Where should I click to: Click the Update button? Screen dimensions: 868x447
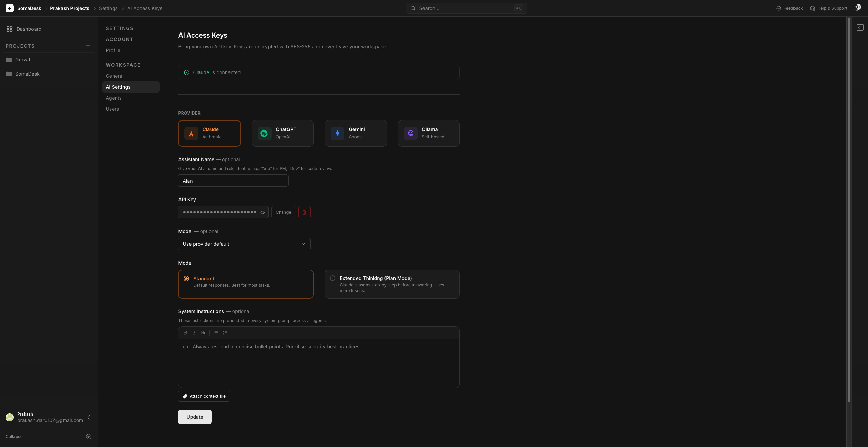point(195,417)
